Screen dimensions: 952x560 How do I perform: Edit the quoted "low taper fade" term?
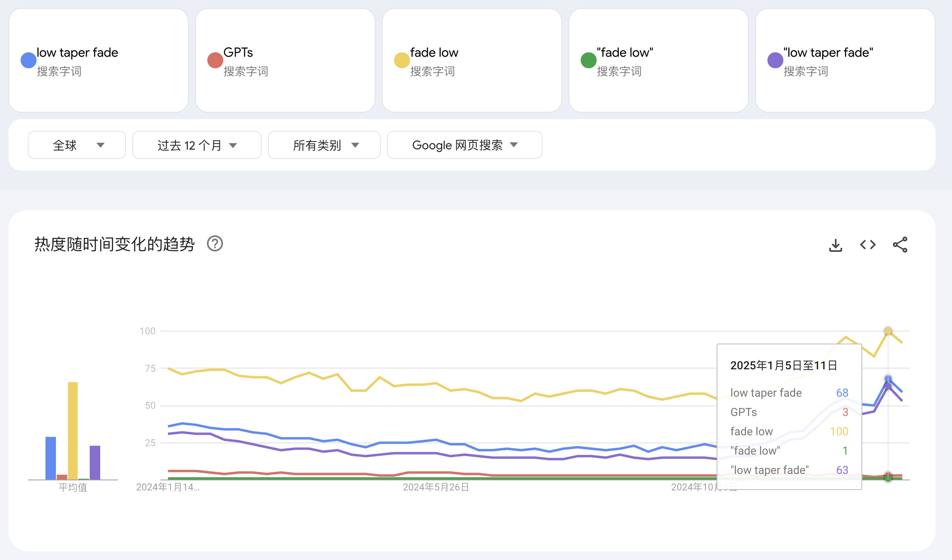845,60
